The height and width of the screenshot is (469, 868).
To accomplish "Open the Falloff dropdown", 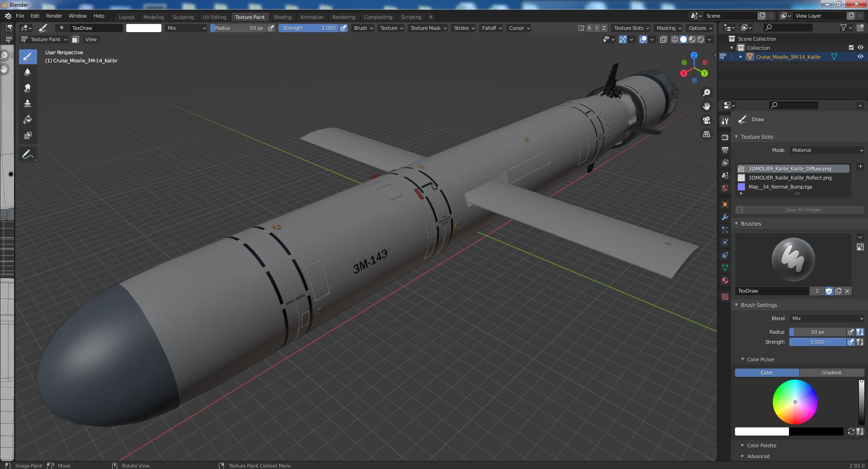I will [x=492, y=28].
